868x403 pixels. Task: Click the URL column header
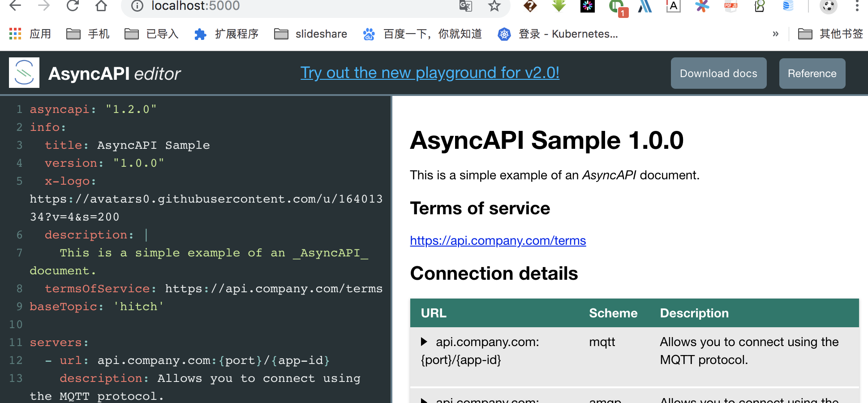[x=434, y=313]
